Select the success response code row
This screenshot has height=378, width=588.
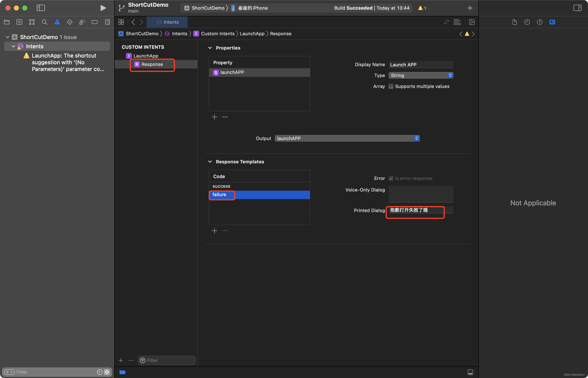pos(259,186)
